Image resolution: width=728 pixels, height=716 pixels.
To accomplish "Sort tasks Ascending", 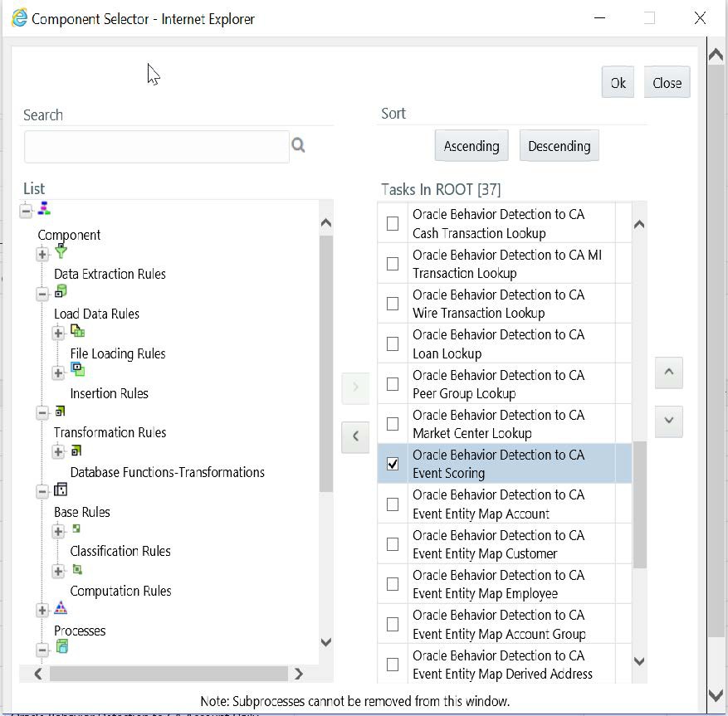I will pos(471,146).
